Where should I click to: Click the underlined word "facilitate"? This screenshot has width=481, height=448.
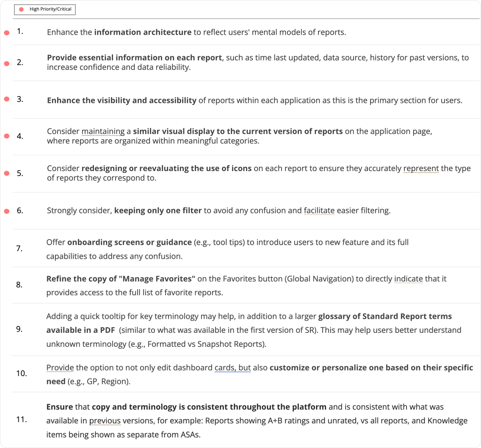click(319, 210)
